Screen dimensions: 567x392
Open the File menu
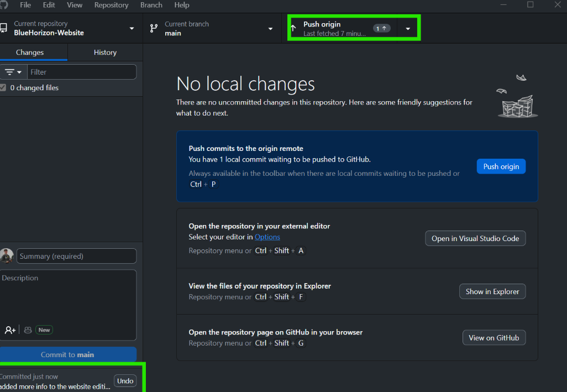pos(25,5)
